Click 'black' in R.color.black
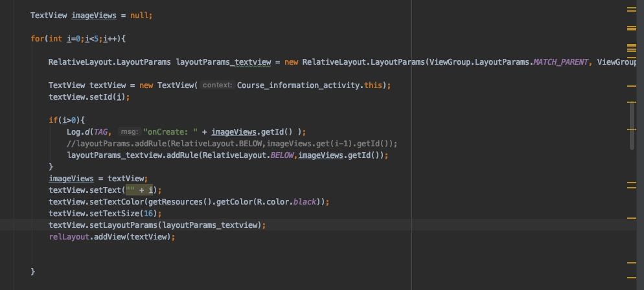Screen dimensions: 644x290 pyautogui.click(x=305, y=202)
